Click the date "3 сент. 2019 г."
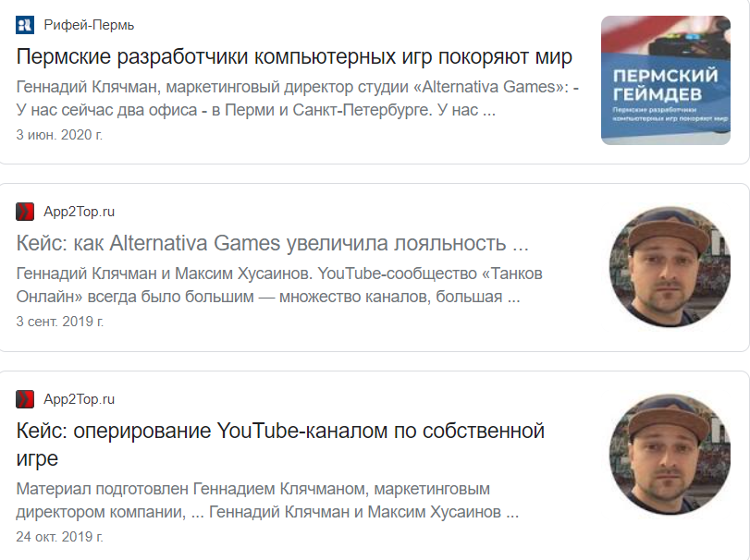The width and height of the screenshot is (750, 560). [x=60, y=322]
